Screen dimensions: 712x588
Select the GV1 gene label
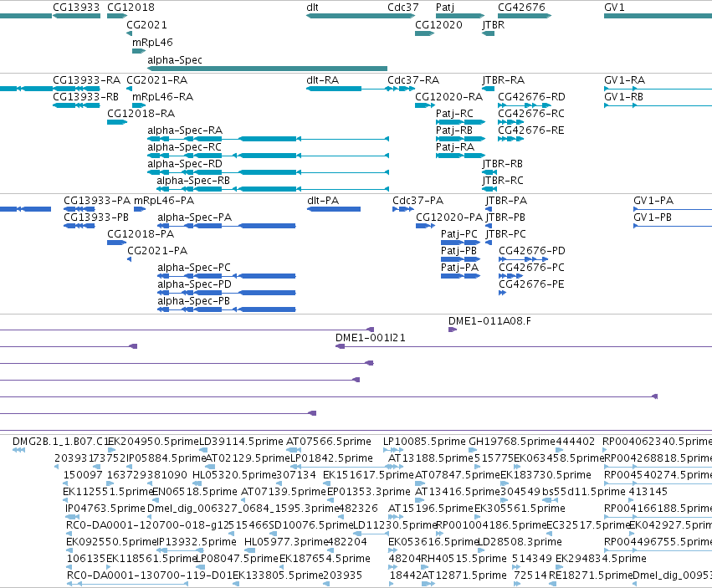[614, 8]
